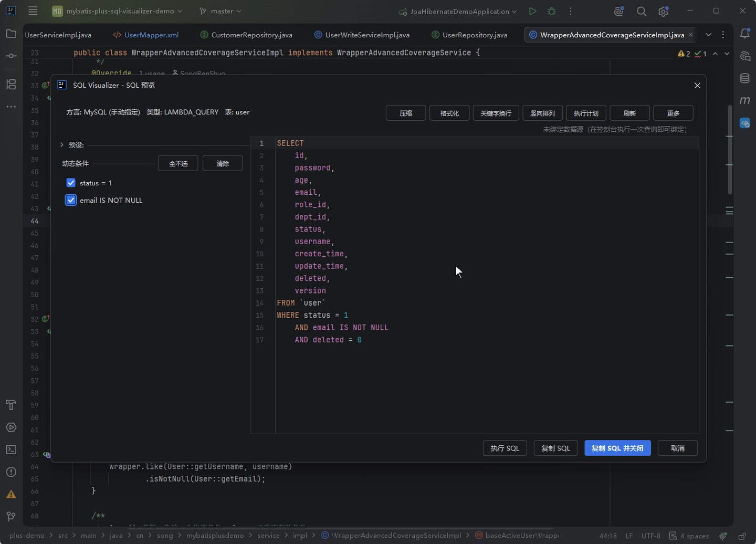Open the Terminal tool window
756x544 pixels.
[11, 449]
